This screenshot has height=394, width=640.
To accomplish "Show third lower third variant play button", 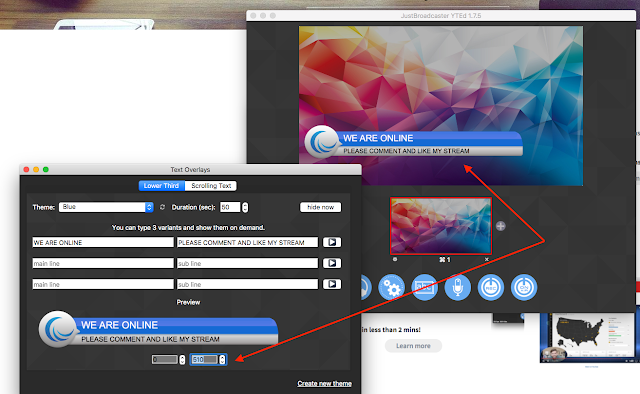I will pos(332,284).
